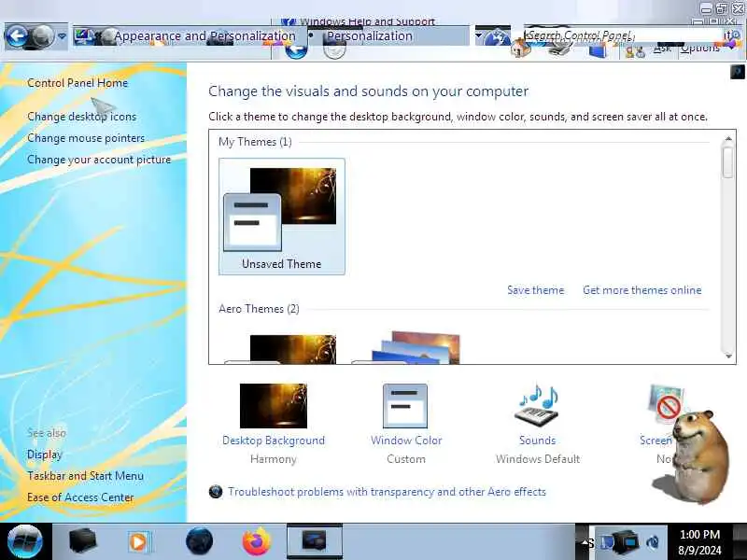Show hidden tray icons arrow
This screenshot has width=747, height=560.
tap(584, 542)
